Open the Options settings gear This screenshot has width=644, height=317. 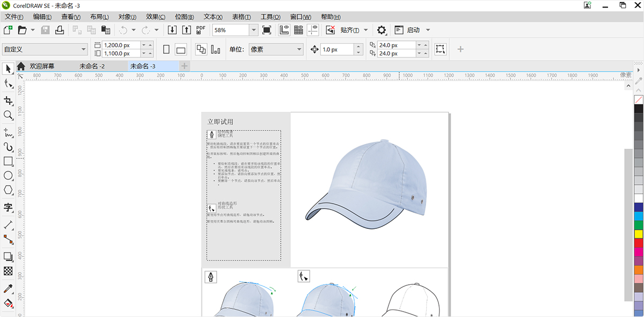click(x=381, y=30)
